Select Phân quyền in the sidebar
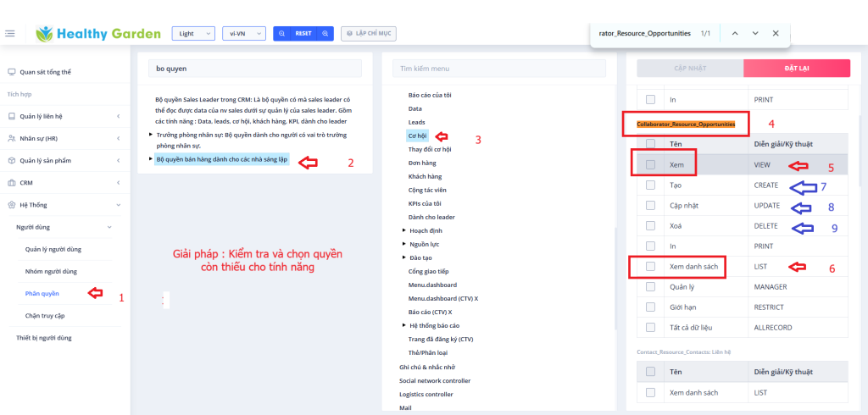This screenshot has height=415, width=868. [42, 293]
